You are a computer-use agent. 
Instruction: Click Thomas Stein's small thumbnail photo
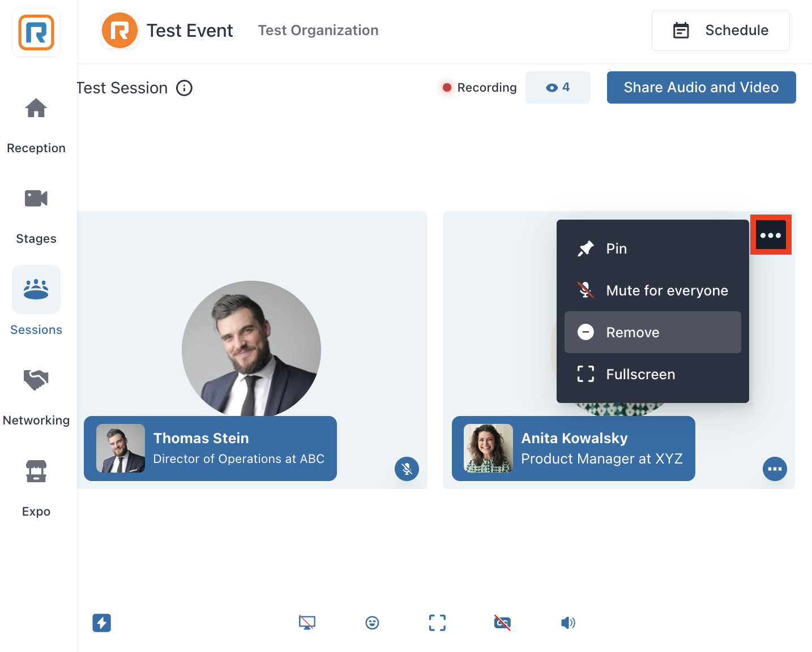coord(121,448)
